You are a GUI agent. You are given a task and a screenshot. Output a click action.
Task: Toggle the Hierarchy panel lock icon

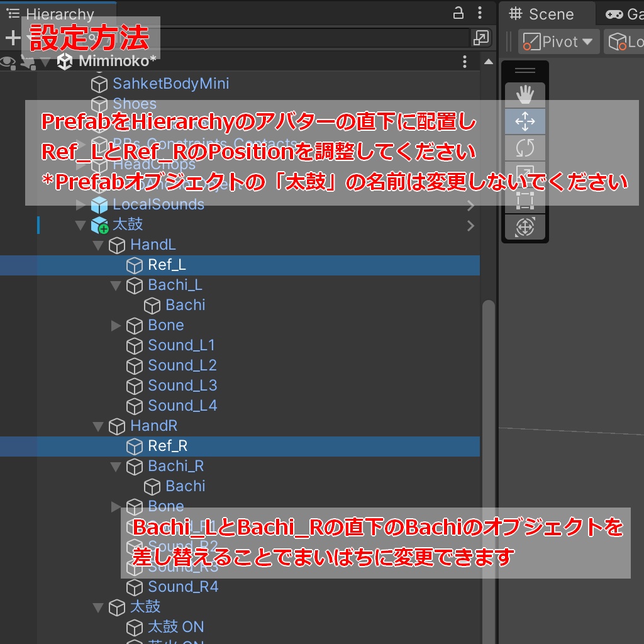pos(458,13)
